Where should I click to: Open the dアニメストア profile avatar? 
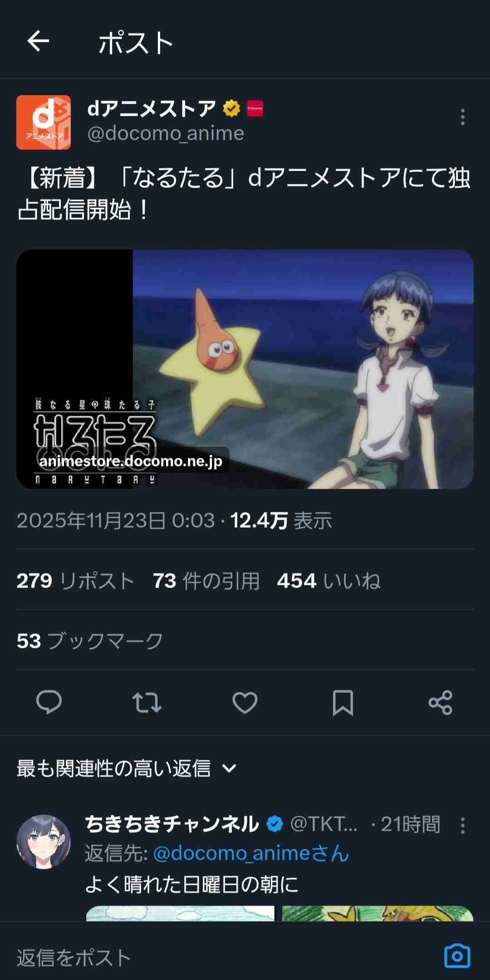tap(44, 122)
